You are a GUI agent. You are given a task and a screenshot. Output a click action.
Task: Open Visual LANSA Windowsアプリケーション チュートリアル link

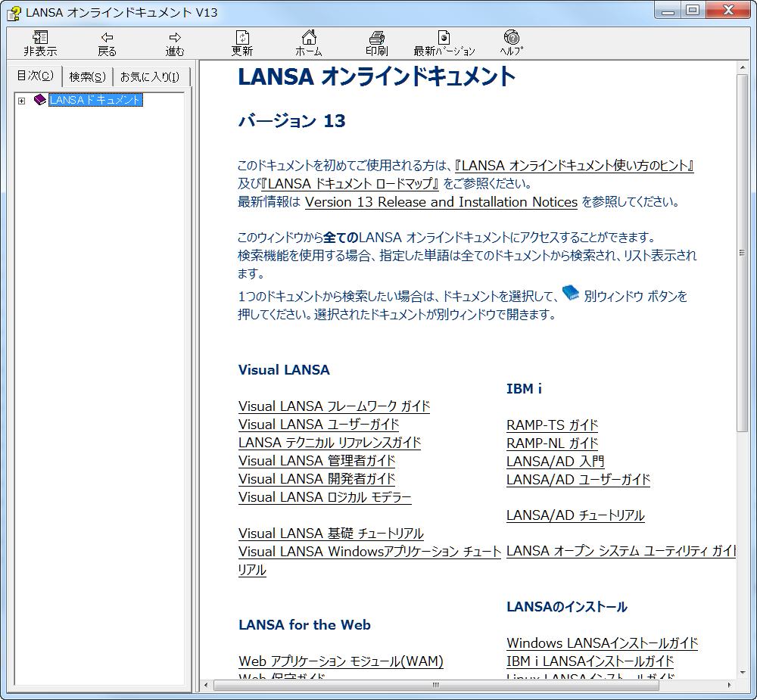[370, 552]
